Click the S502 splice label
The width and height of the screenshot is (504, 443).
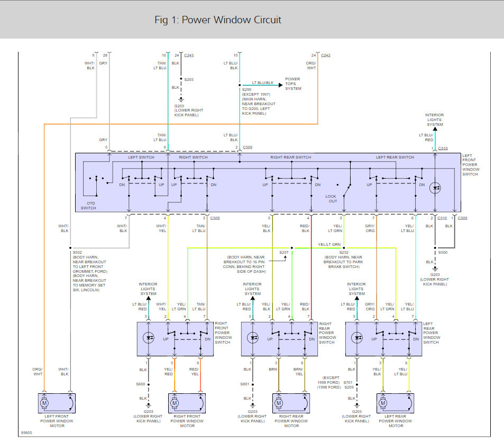tap(77, 253)
